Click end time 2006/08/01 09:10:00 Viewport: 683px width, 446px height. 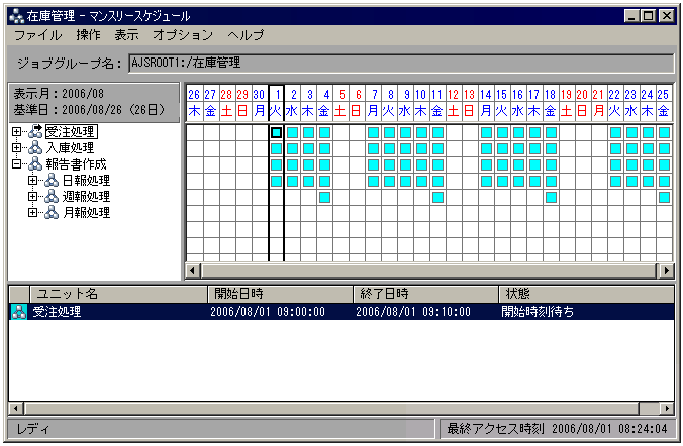coord(413,312)
